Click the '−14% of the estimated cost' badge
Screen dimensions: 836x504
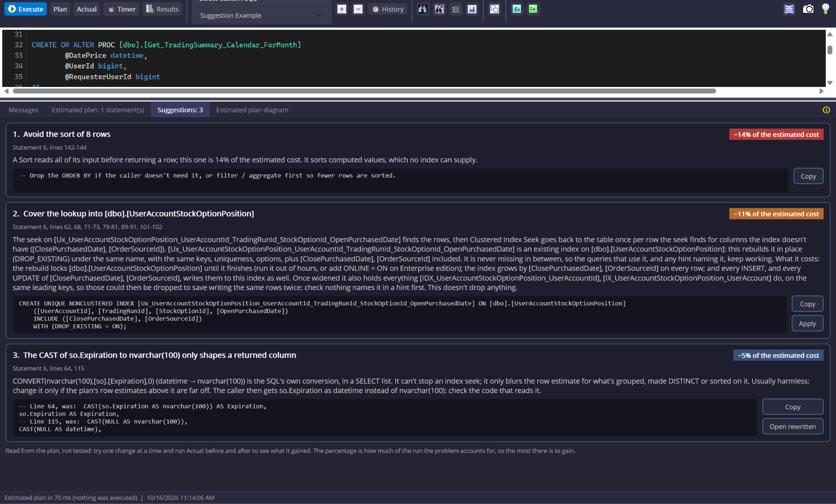[776, 134]
